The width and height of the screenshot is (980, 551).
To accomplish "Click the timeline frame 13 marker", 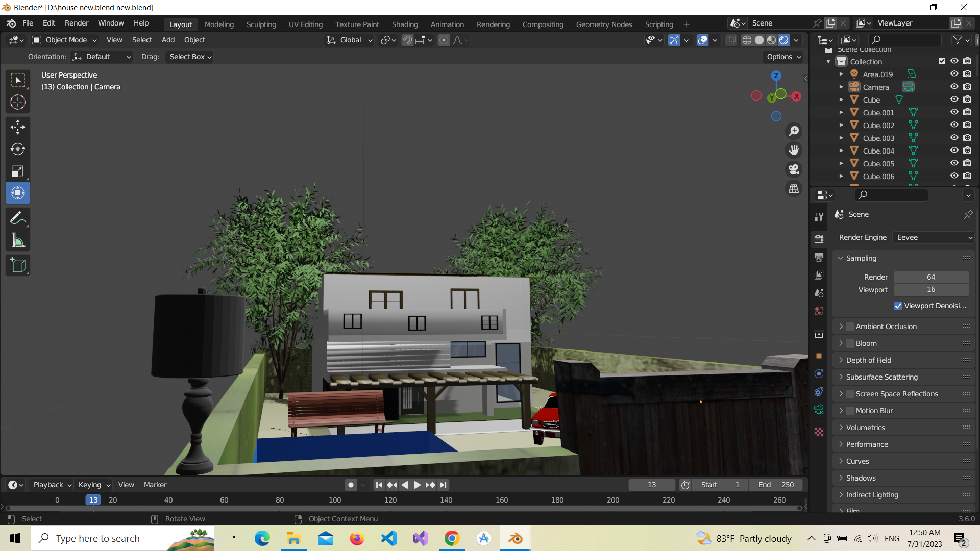I will [x=93, y=500].
